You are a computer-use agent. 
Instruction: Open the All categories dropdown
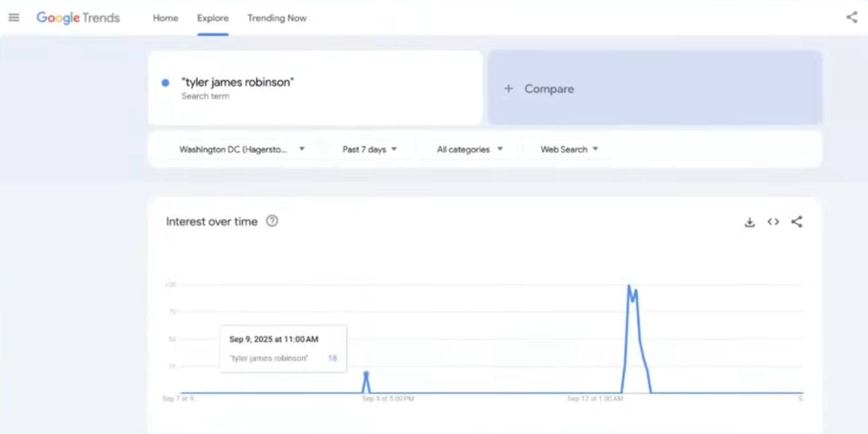pos(470,150)
